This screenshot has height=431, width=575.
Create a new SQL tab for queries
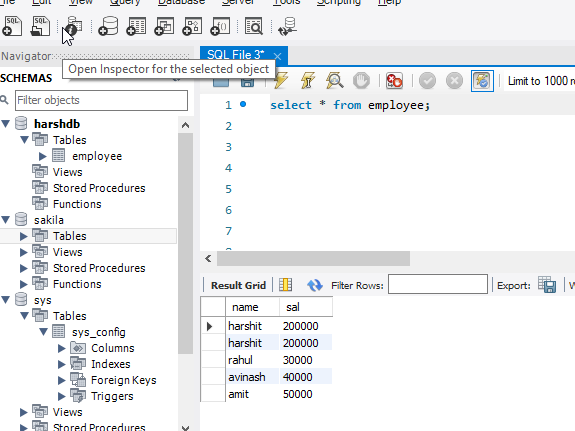12,26
